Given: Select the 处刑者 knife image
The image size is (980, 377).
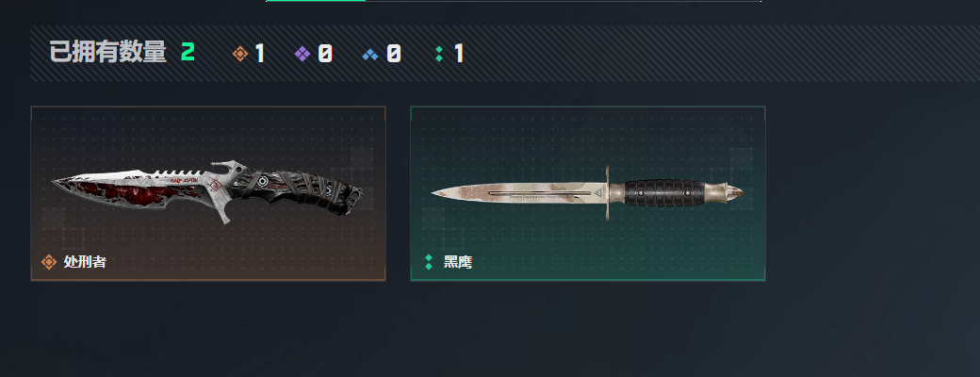Looking at the screenshot, I should pos(207,191).
